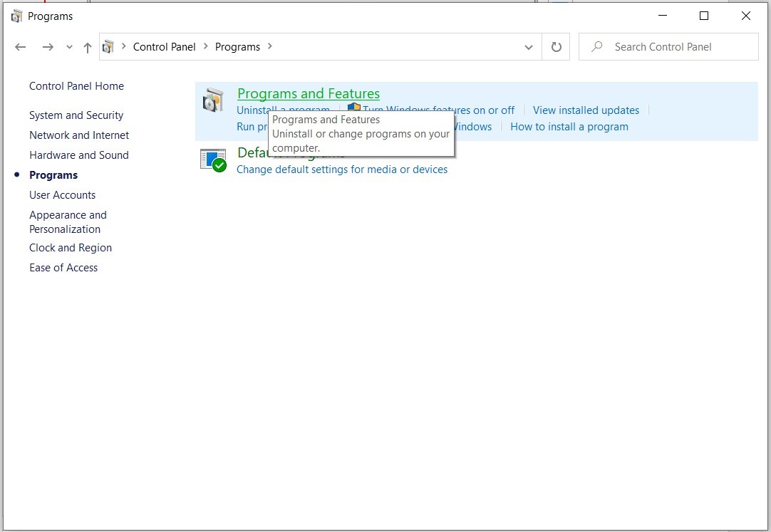Refresh the Control Panel view
This screenshot has height=532, width=771.
point(556,46)
